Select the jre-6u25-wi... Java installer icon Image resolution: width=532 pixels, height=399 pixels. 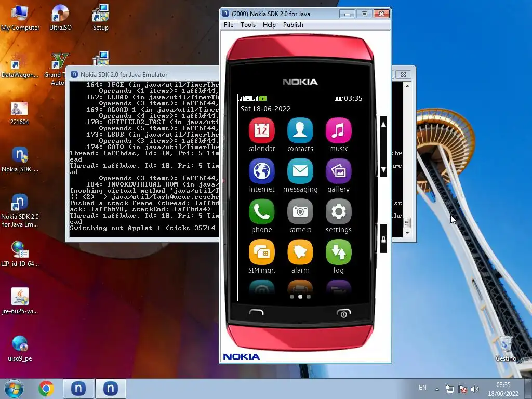pyautogui.click(x=20, y=301)
